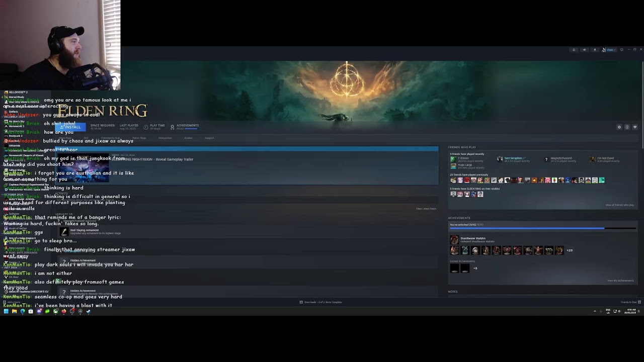
Task: Select HELLDIVERS 2 in library list
Action: [x=17, y=93]
